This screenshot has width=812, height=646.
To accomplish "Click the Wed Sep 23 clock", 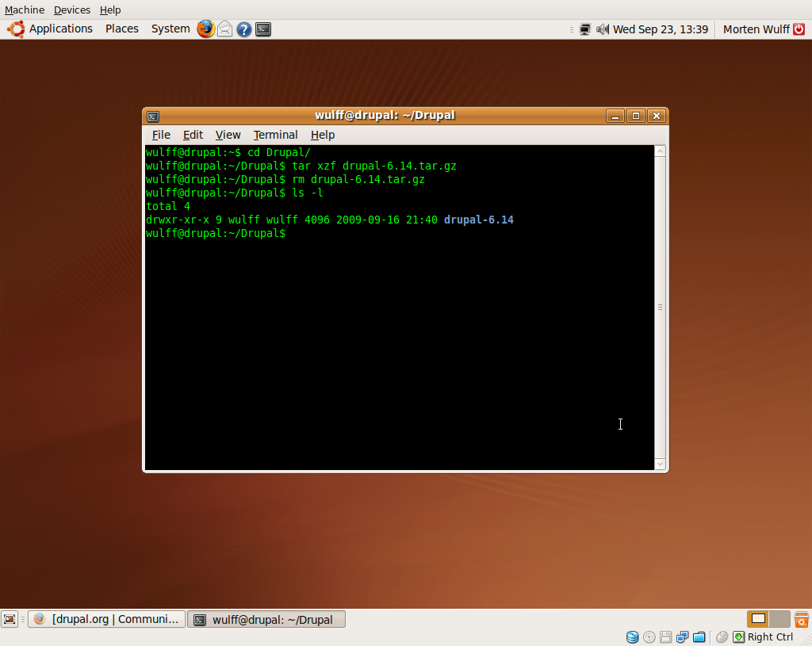I will point(661,29).
